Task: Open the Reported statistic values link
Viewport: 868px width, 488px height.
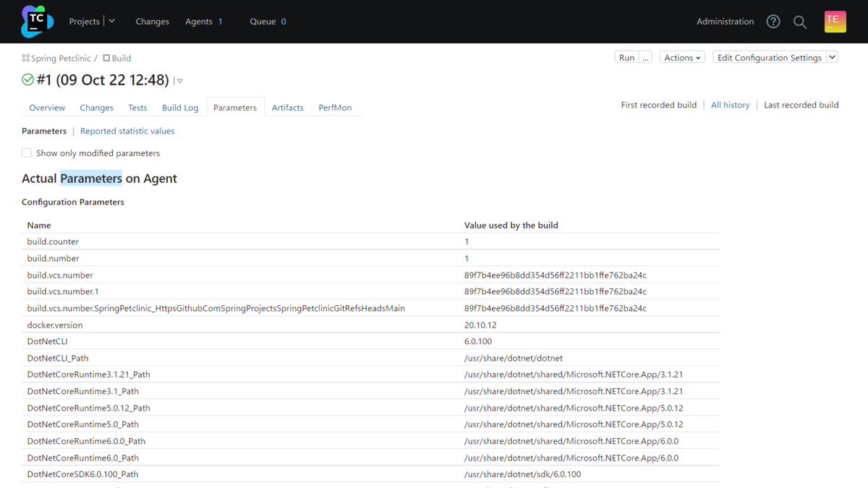Action: [x=127, y=131]
